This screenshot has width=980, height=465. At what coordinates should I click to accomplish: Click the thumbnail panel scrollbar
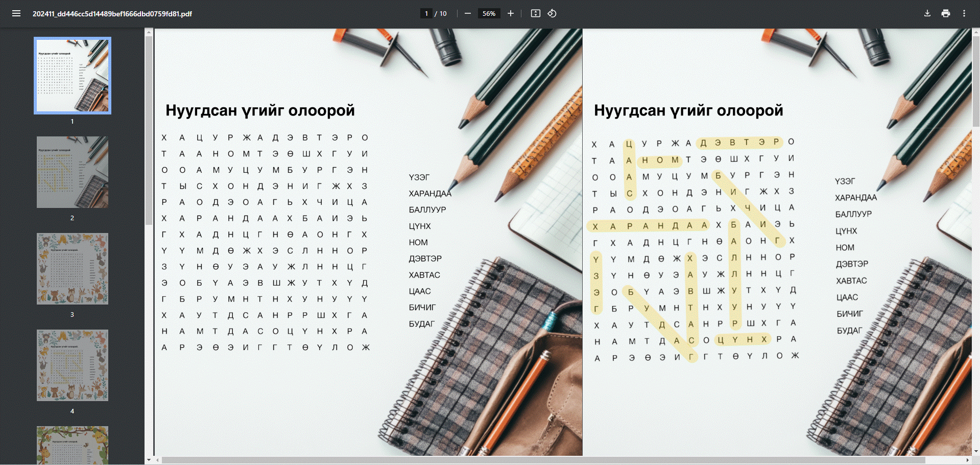pyautogui.click(x=149, y=130)
